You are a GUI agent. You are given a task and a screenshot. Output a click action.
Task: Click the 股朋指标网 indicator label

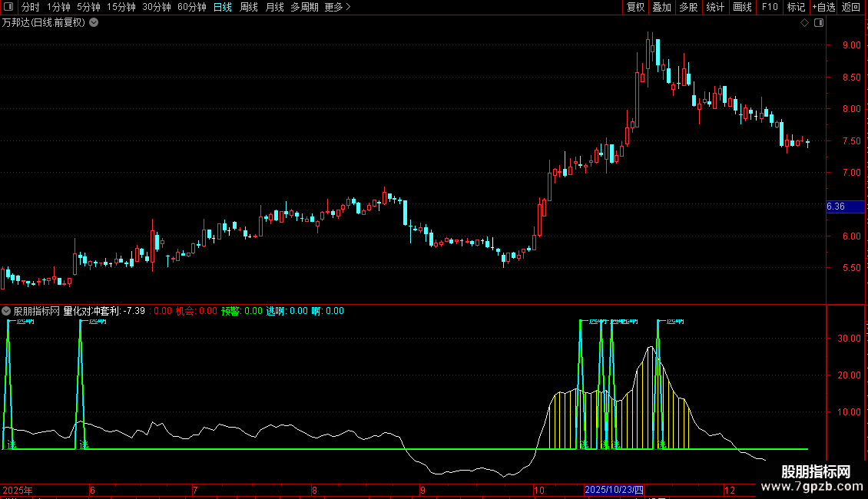pyautogui.click(x=37, y=311)
